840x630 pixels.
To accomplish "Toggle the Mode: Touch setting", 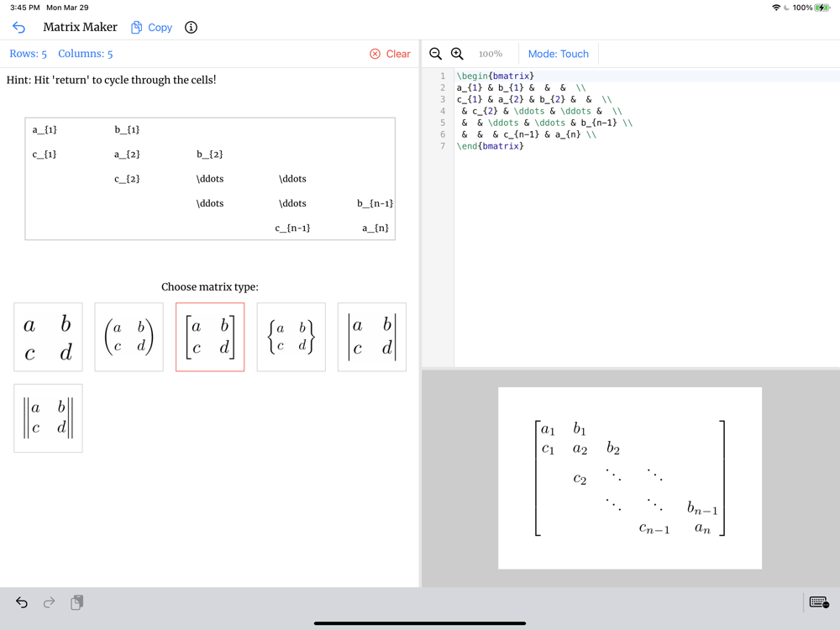I will point(559,54).
